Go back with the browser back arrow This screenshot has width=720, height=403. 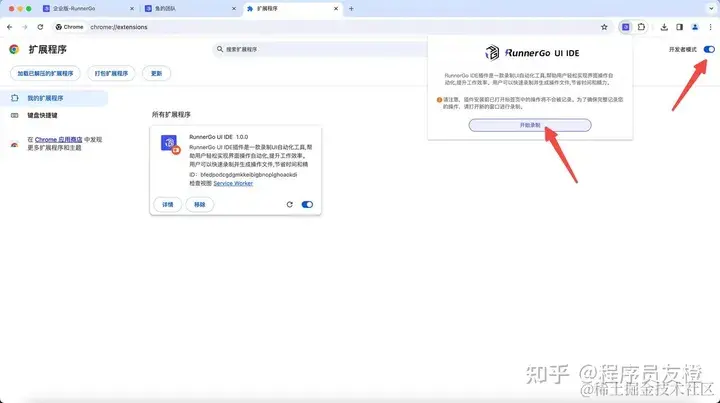coord(10,27)
